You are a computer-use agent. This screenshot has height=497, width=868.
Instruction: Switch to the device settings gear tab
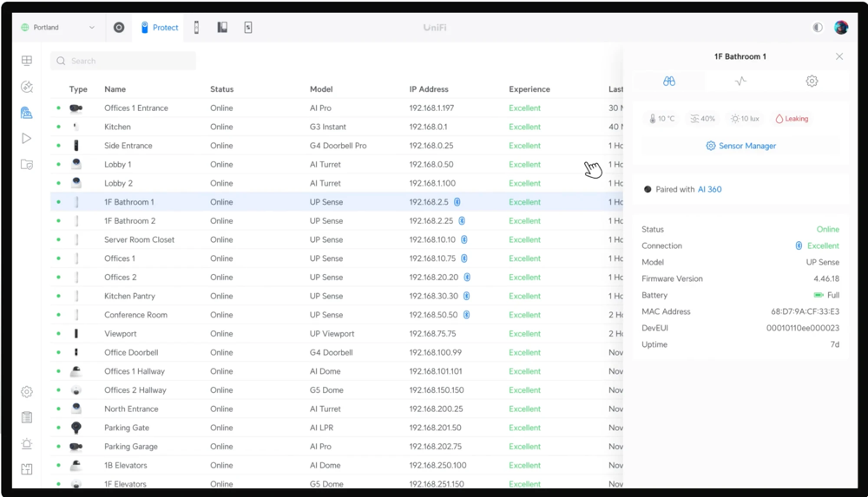pos(812,82)
